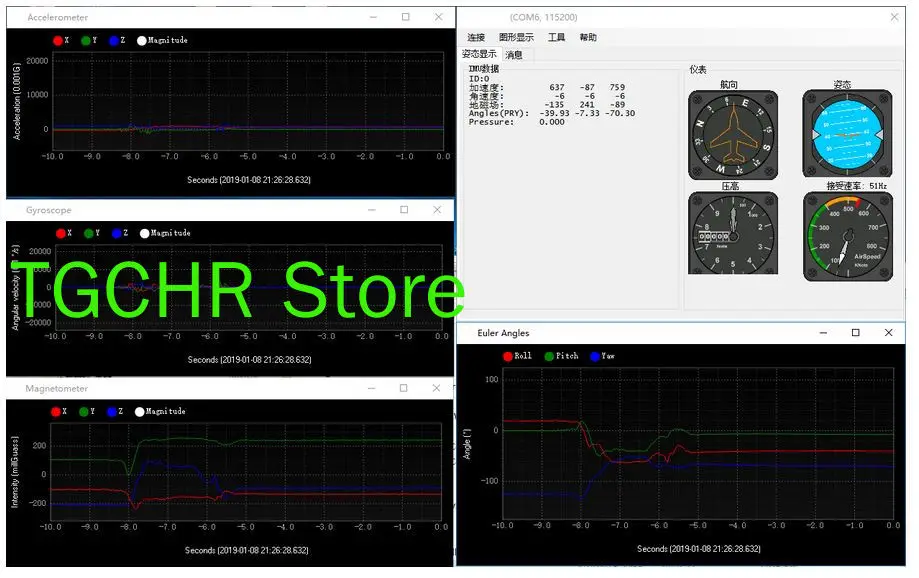Screen dimensions: 919x578
Task: Click the 加速度 data row
Action: [x=547, y=87]
